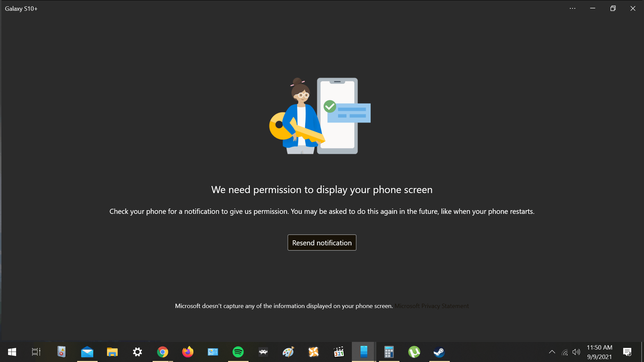Viewport: 644px width, 362px height.
Task: Open the three-dots more options menu
Action: tap(572, 8)
